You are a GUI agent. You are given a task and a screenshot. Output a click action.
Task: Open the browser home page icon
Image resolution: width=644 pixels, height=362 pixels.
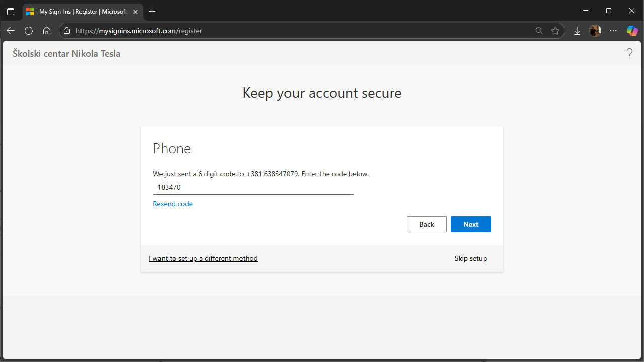47,31
